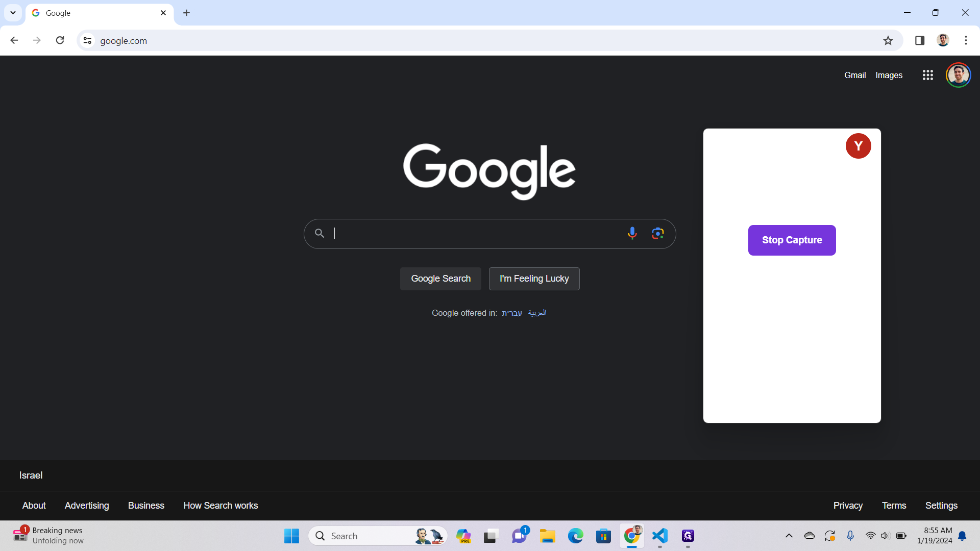Open the volume control tray icon

point(886,536)
